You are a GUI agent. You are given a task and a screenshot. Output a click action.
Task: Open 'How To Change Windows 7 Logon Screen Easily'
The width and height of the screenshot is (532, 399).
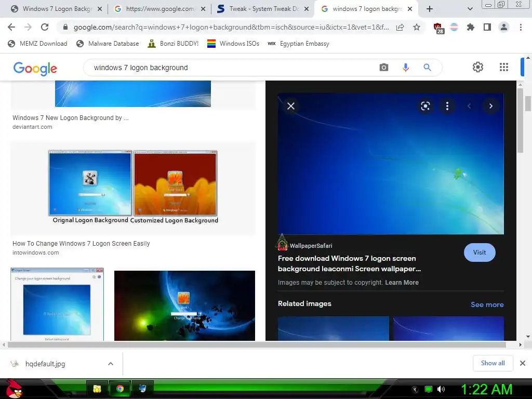point(81,243)
